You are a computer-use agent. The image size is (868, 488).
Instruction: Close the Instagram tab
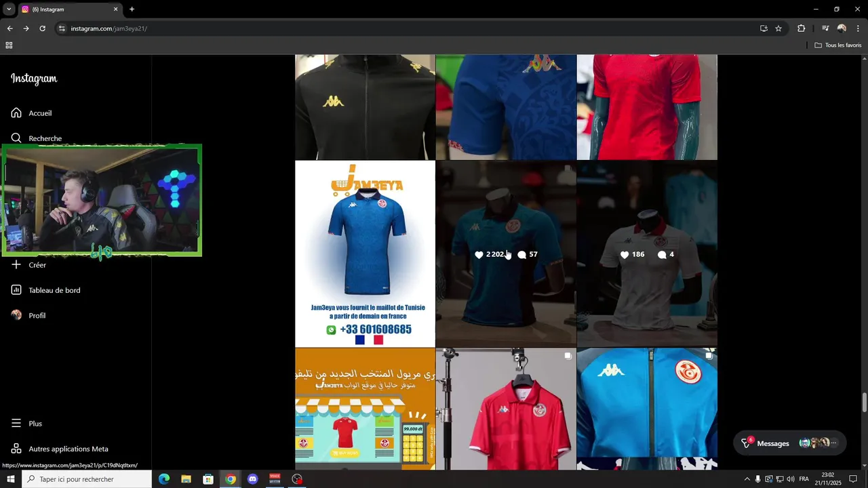point(115,9)
